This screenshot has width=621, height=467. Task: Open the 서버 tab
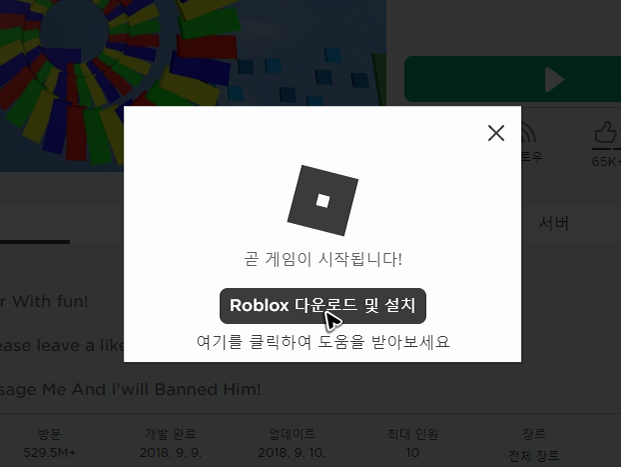tap(554, 224)
